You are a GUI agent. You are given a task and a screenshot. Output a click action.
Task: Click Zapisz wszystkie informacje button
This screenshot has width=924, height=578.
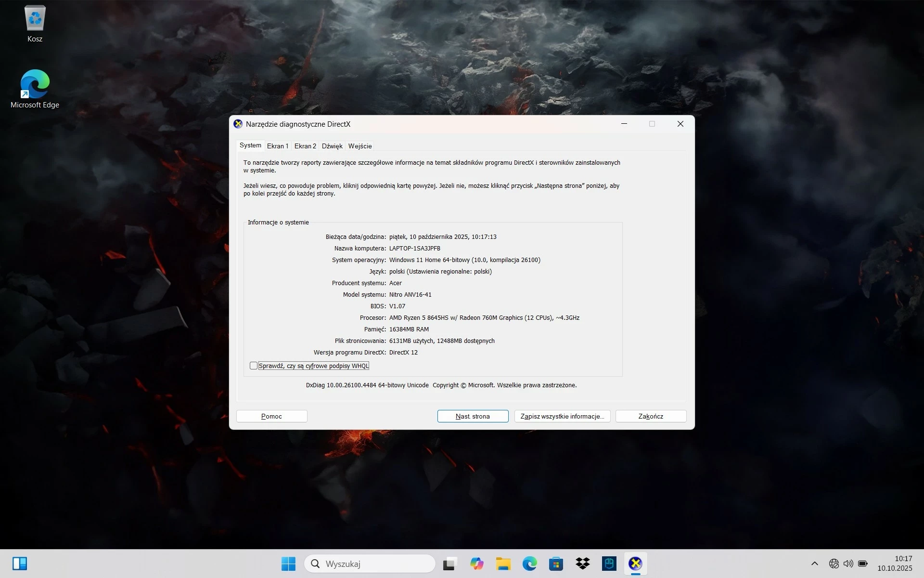[x=562, y=416]
